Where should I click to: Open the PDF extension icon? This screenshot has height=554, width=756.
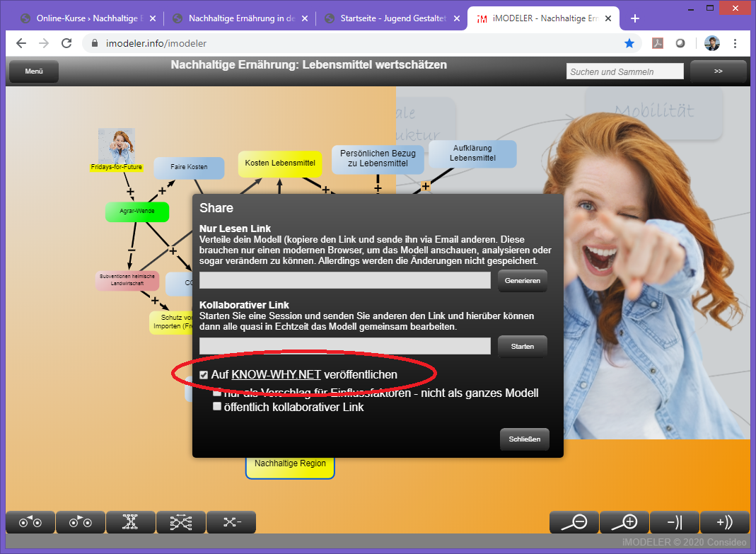658,43
